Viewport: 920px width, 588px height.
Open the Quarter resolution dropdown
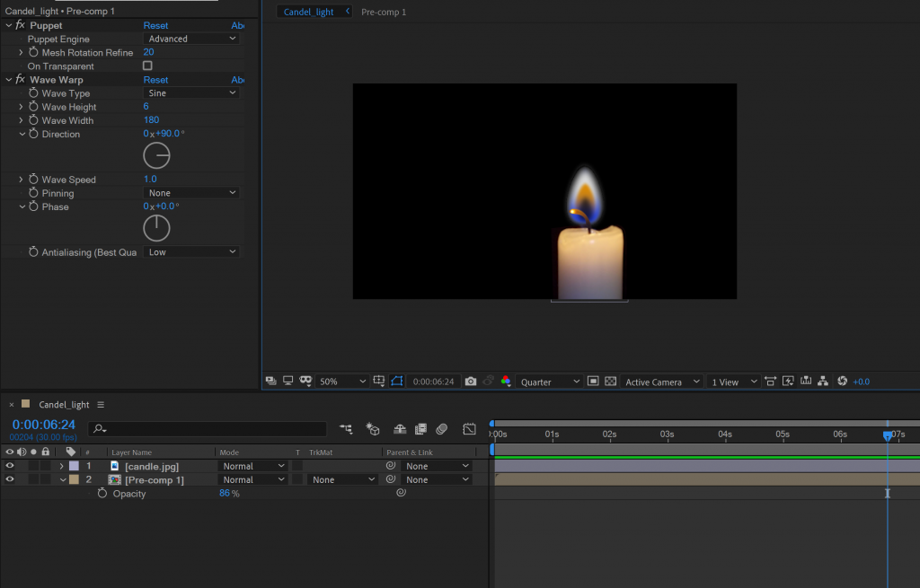pos(550,382)
